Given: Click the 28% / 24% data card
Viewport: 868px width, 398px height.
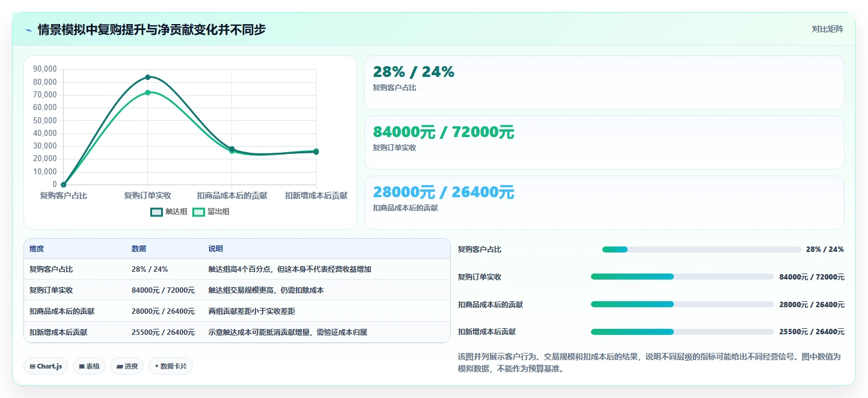Looking at the screenshot, I should [604, 82].
